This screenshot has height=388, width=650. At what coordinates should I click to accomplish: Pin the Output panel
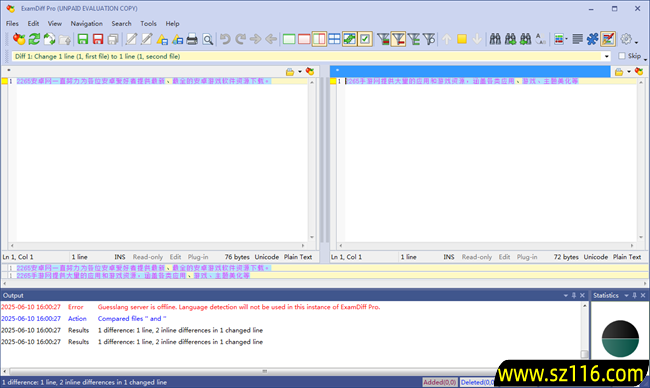click(574, 296)
